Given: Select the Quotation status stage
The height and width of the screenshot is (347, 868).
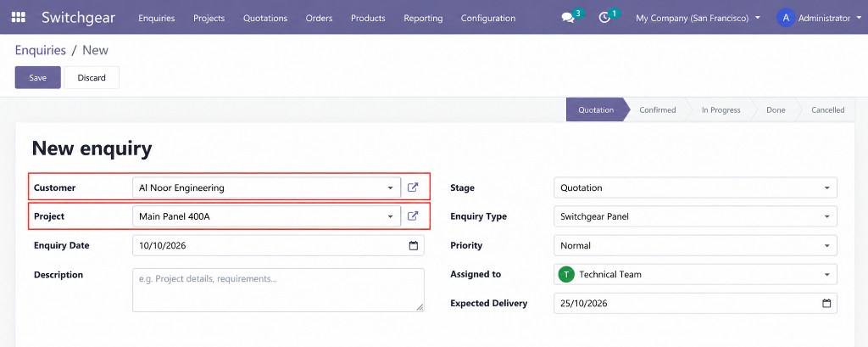Looking at the screenshot, I should tap(596, 109).
